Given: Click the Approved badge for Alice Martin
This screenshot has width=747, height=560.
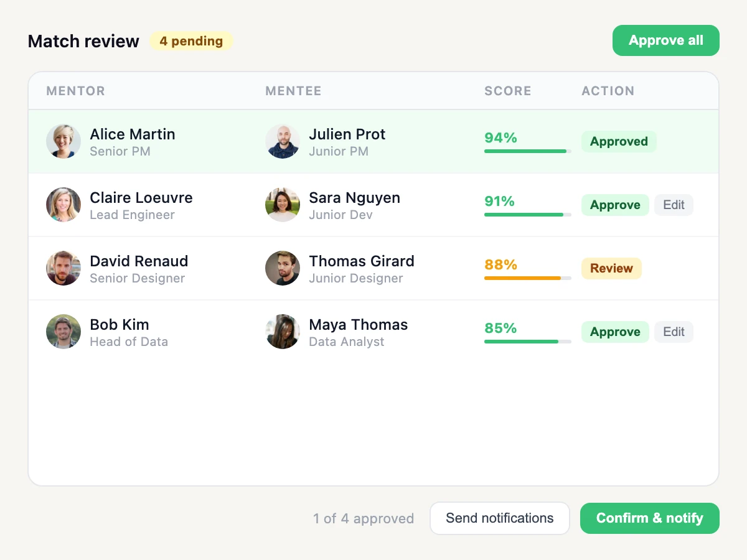Looking at the screenshot, I should pyautogui.click(x=619, y=141).
